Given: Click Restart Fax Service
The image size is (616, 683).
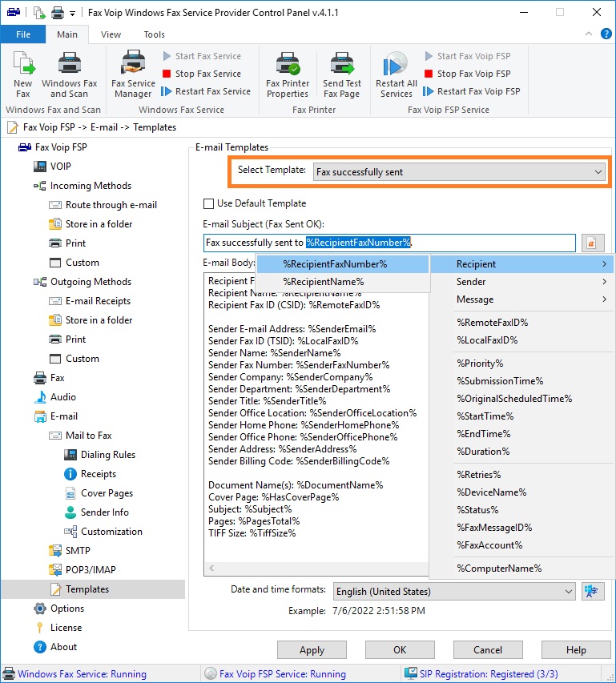Looking at the screenshot, I should [x=207, y=91].
